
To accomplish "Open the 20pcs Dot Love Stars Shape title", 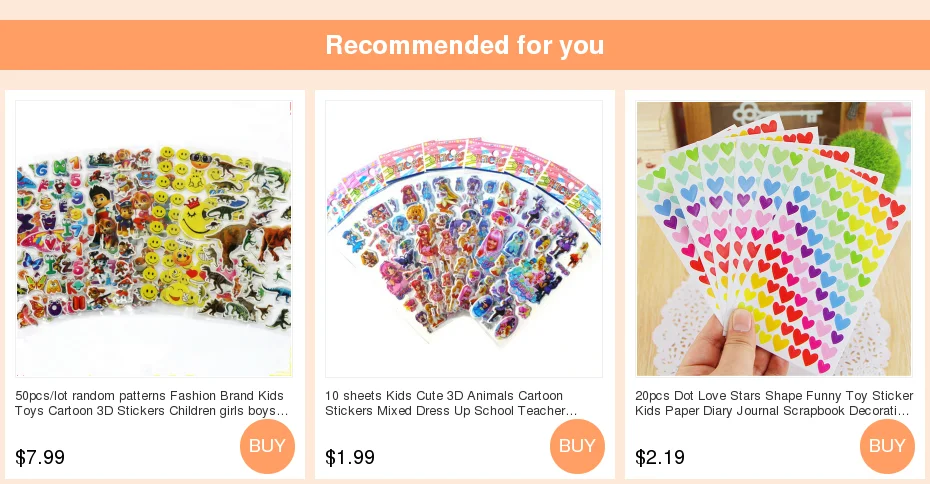I will click(x=774, y=403).
